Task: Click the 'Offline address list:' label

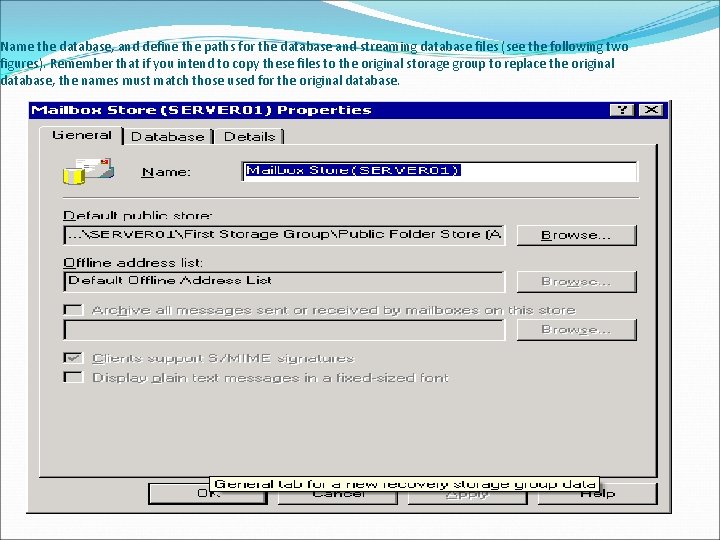Action: (133, 263)
